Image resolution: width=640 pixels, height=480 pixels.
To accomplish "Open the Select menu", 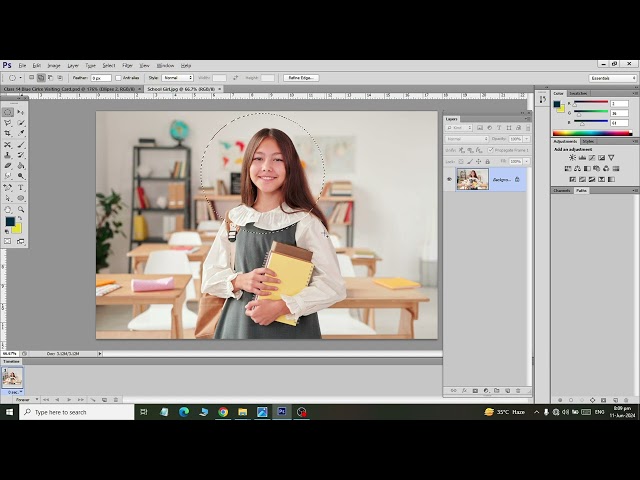I will pos(109,65).
